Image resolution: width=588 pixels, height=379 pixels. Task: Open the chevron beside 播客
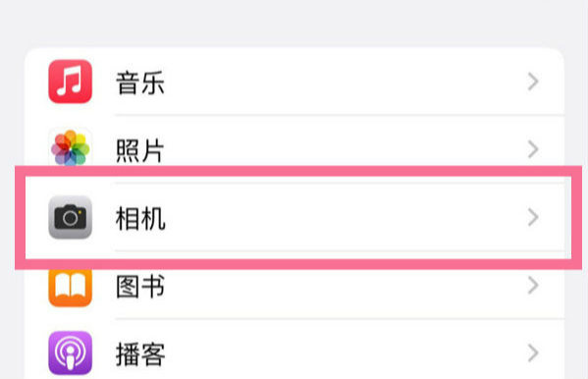click(x=533, y=353)
